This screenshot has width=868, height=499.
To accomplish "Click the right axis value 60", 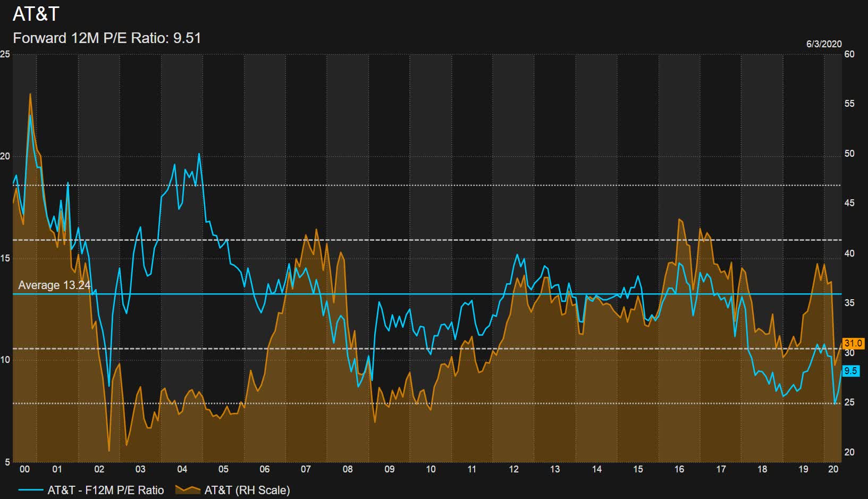I will (849, 54).
